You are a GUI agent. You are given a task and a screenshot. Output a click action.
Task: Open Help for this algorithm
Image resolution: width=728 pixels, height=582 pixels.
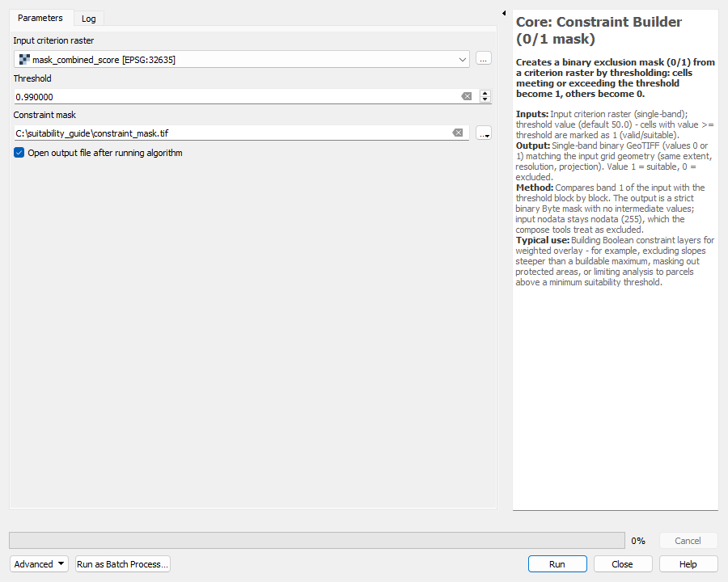coord(688,564)
